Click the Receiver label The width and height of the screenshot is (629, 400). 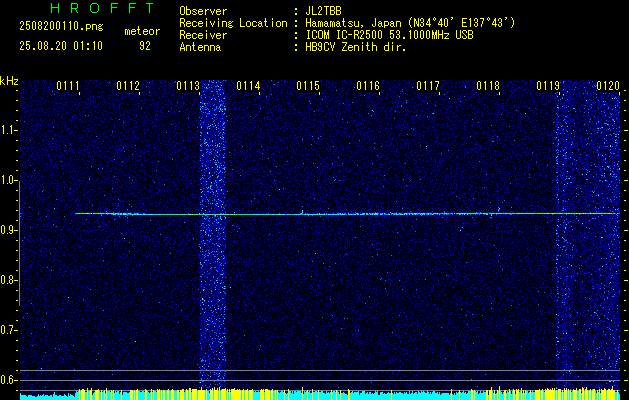(x=203, y=35)
